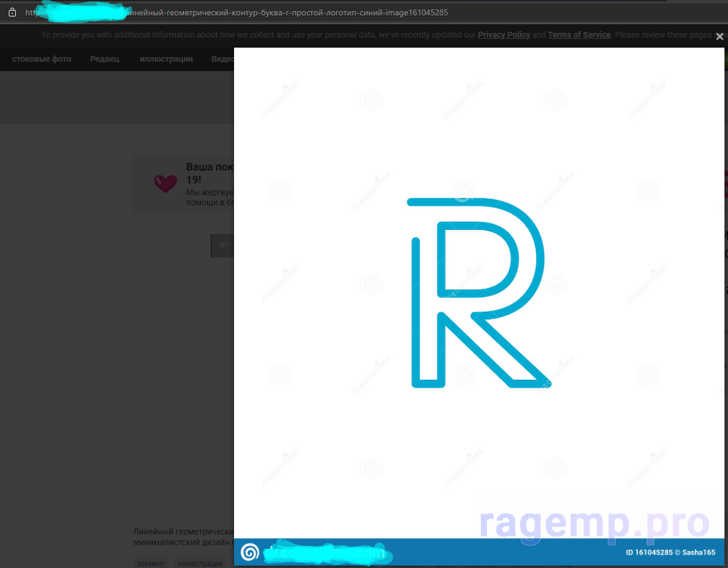
Task: Open the иллюстрации menu item
Action: [166, 59]
